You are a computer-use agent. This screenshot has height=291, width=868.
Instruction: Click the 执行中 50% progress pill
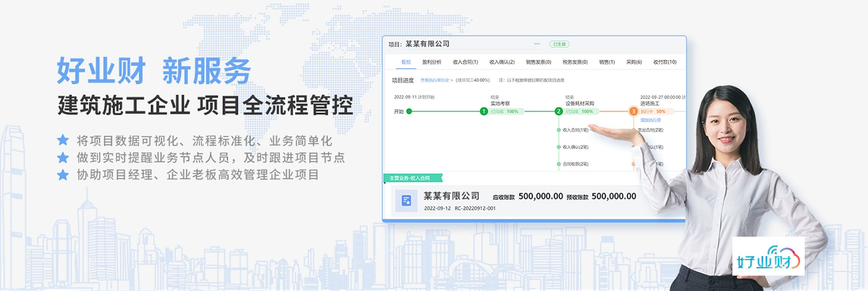coord(656,111)
